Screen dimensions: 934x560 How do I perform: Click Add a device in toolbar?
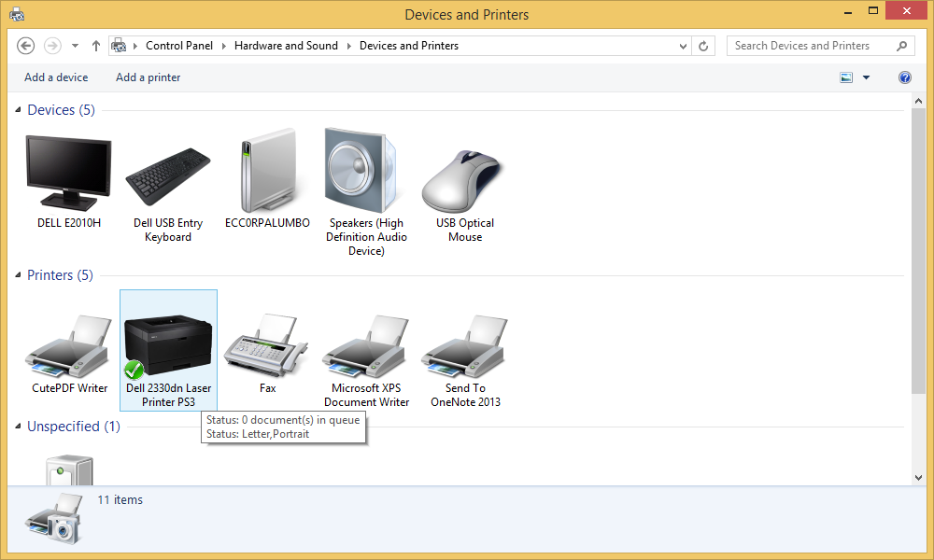coord(56,77)
